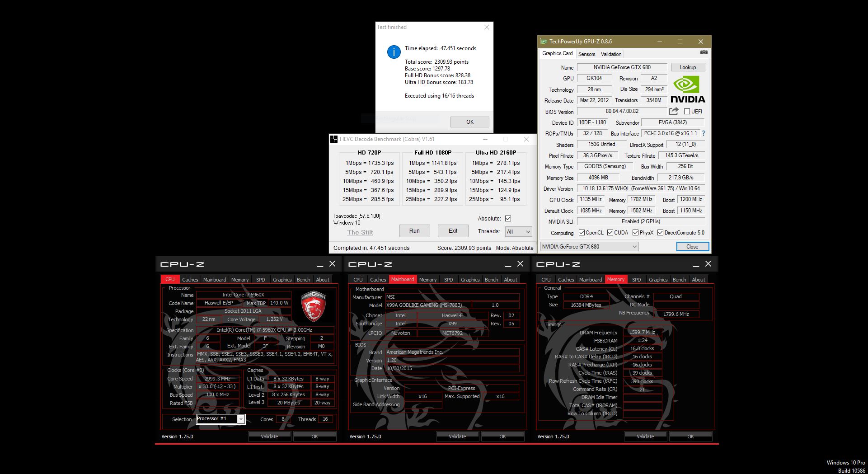Screen dimensions: 868x474
Task: Click the Driver Version field in GPU-Z
Action: coord(641,188)
